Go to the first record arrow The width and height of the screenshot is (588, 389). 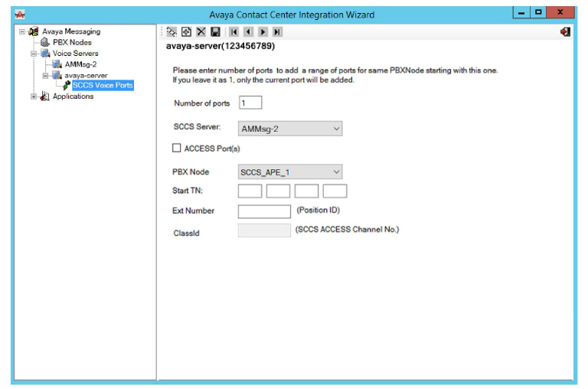(x=234, y=32)
